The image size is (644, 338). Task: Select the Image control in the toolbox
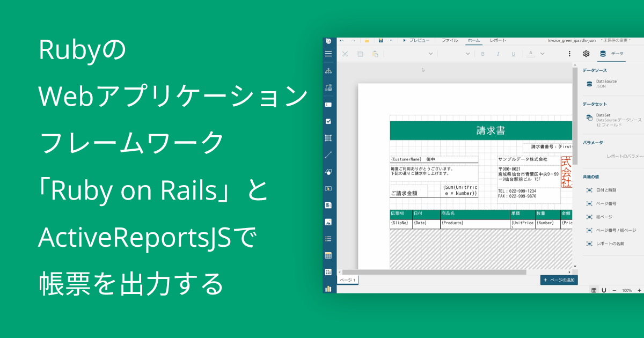pos(328,222)
